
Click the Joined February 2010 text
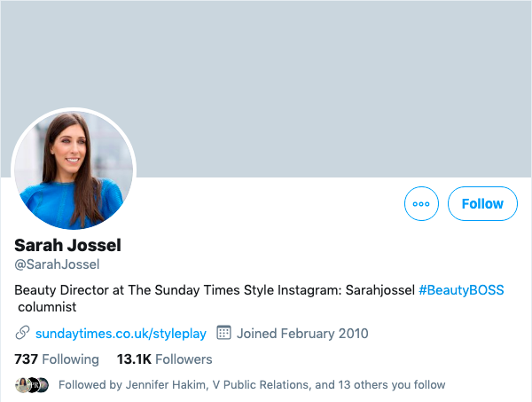302,334
